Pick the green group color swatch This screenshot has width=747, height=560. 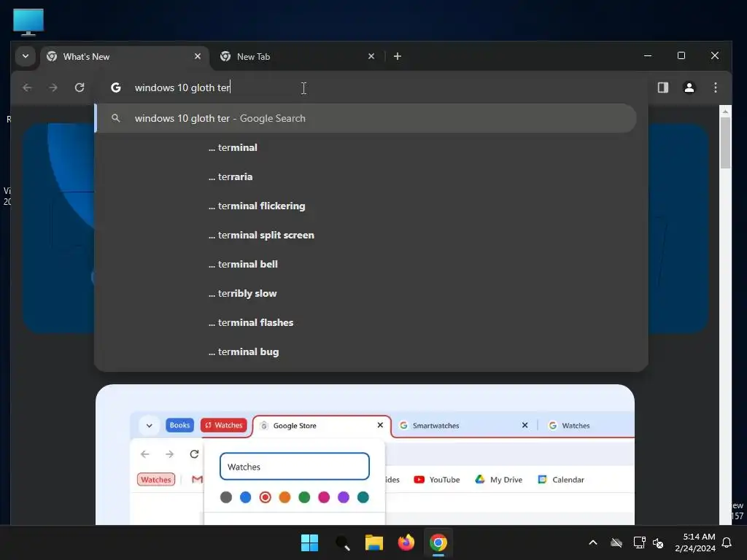304,497
